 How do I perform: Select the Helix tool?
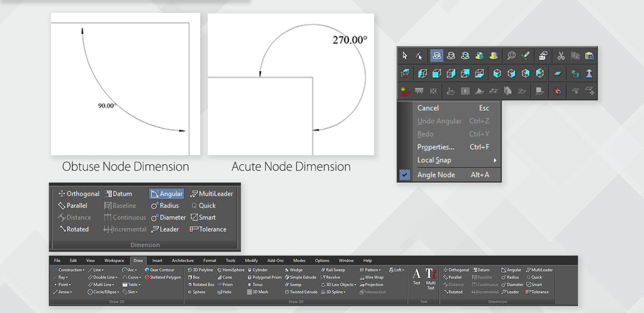tap(224, 292)
